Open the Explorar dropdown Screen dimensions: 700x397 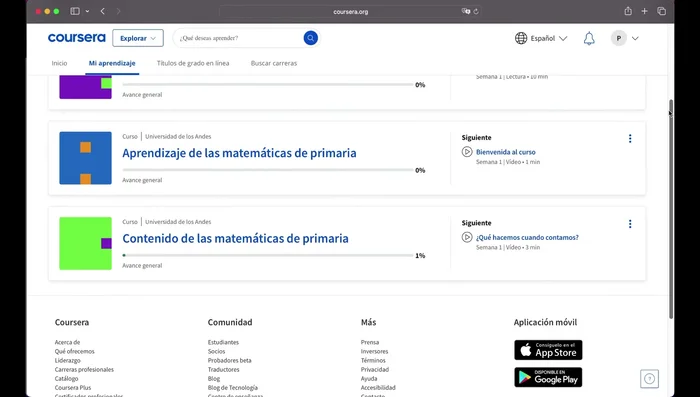click(138, 38)
